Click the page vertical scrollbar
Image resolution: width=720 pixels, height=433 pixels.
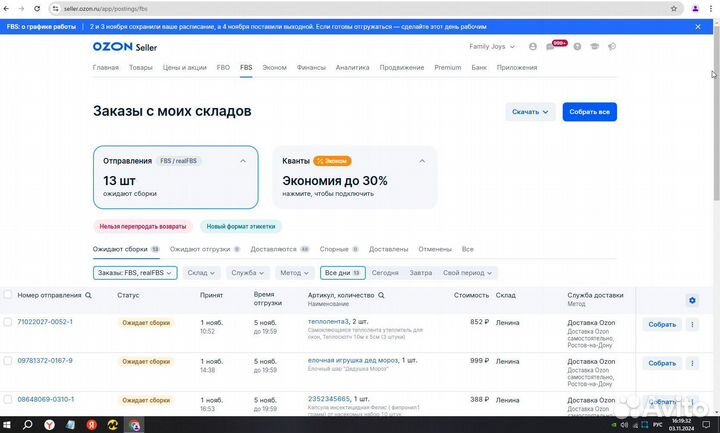(x=716, y=115)
